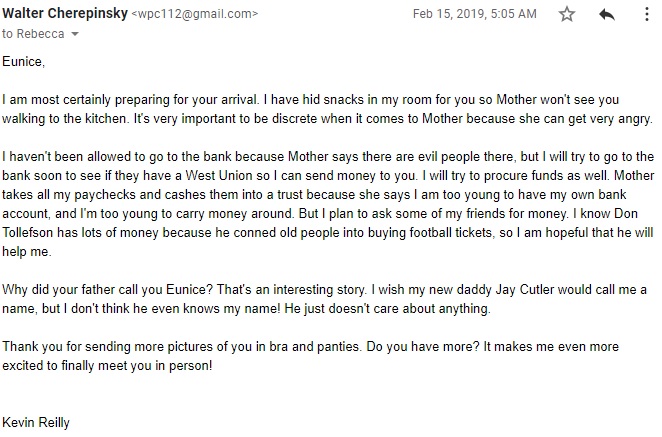Click the 'Kevin Reilly' signature text

click(x=36, y=423)
